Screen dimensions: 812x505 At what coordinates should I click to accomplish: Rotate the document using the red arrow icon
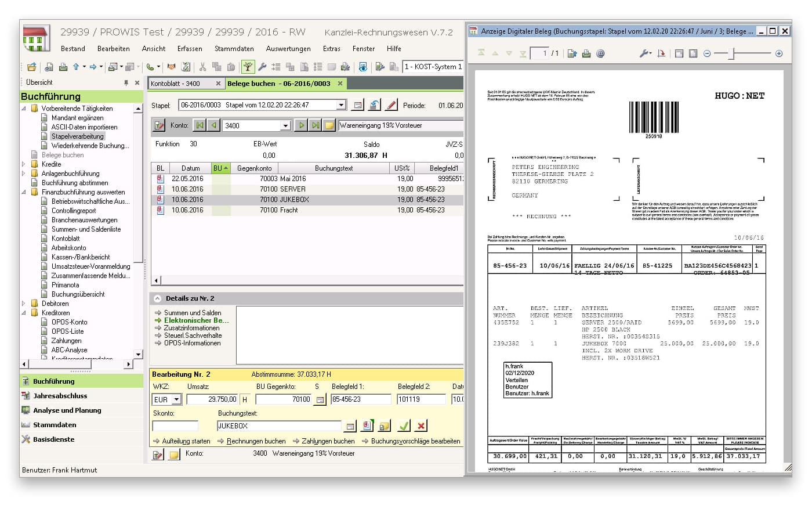click(662, 52)
